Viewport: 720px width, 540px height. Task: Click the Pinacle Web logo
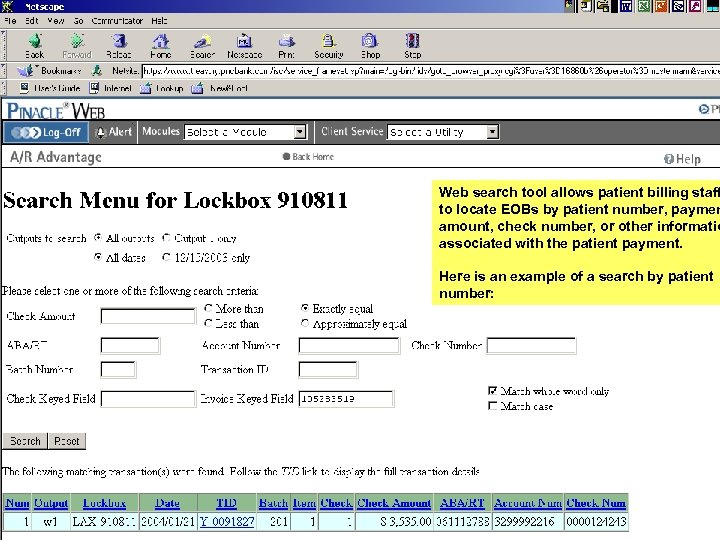point(56,111)
